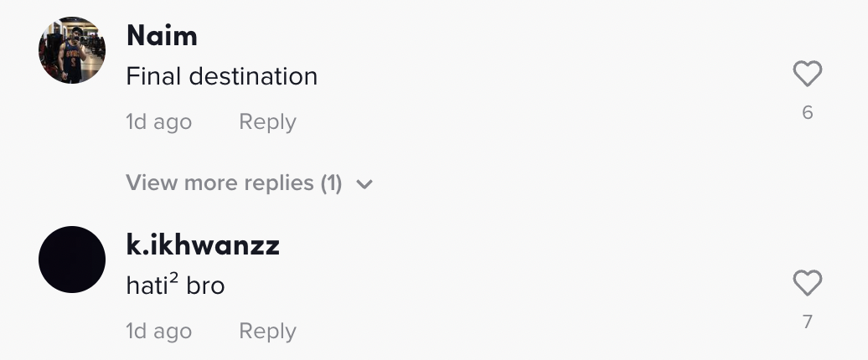Click the word "bro" in k.ikhwanzz's comment
Viewport: 868px width, 360px height.
(x=205, y=286)
